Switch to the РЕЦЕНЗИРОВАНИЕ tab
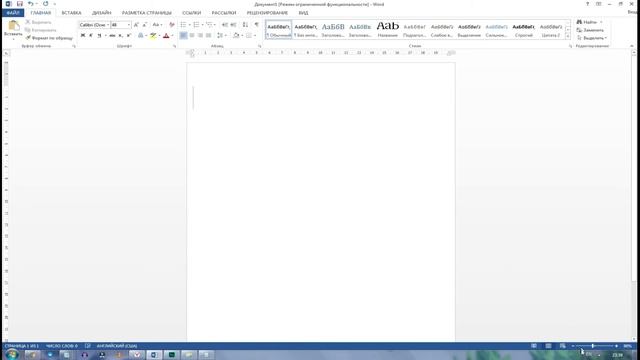The height and width of the screenshot is (360, 640). [267, 13]
